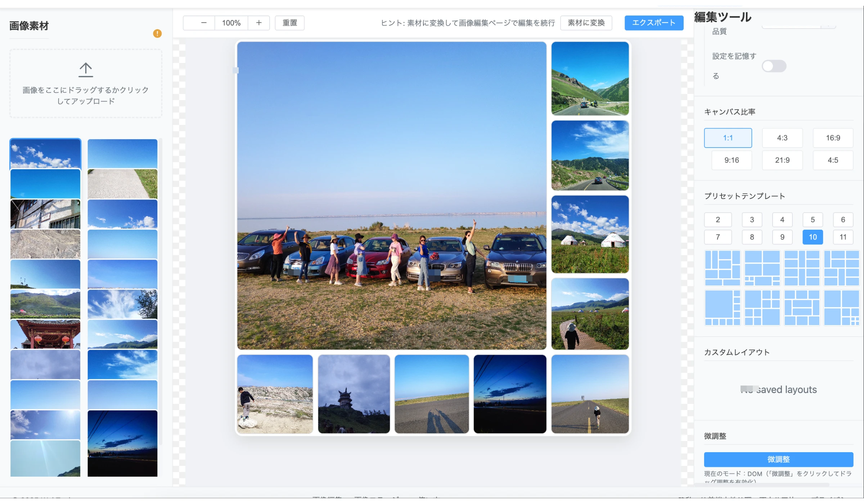The width and height of the screenshot is (864, 504).
Task: Pick the night sky wires material thumbnail
Action: pos(122,444)
